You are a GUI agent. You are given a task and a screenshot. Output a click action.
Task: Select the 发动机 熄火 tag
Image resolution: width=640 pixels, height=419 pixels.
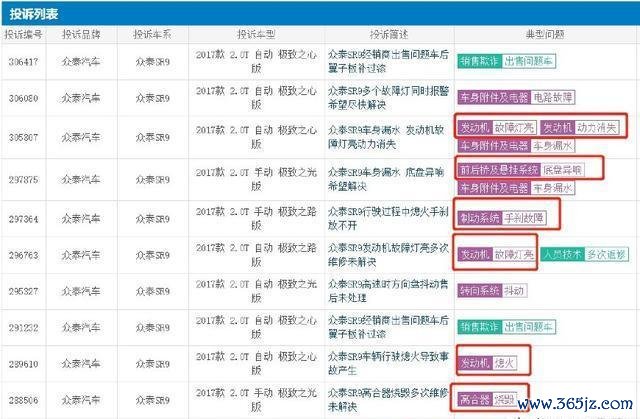click(x=487, y=363)
